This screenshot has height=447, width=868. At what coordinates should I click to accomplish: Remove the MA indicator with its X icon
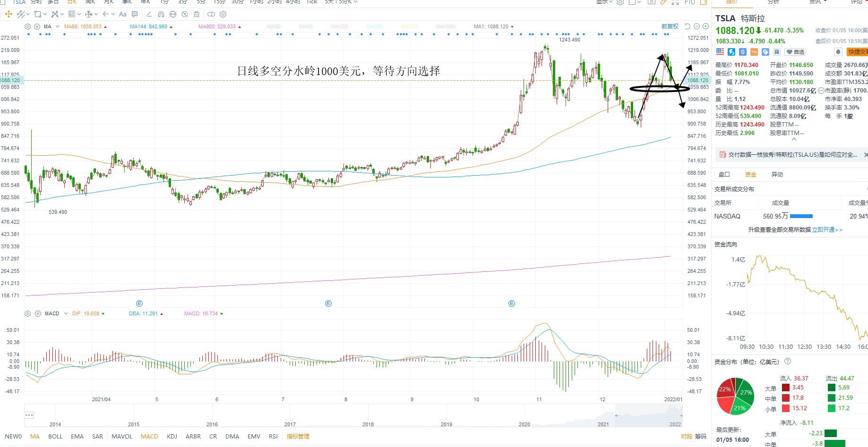coord(37,26)
